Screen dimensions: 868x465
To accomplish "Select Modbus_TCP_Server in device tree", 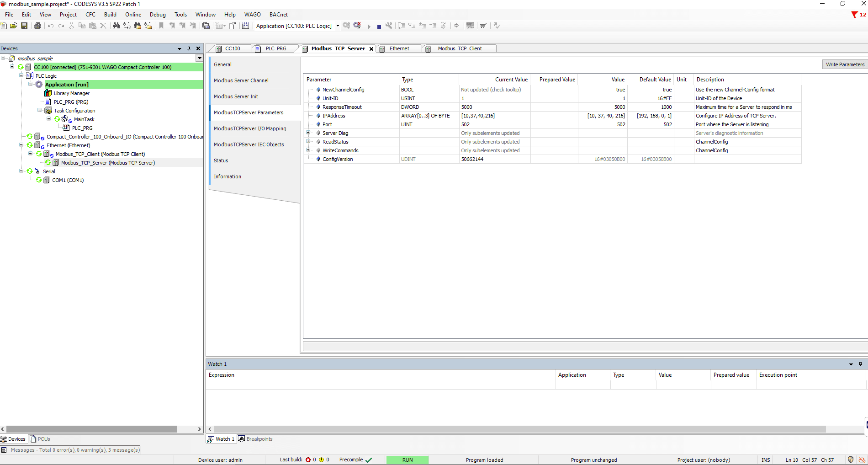I will pos(108,163).
